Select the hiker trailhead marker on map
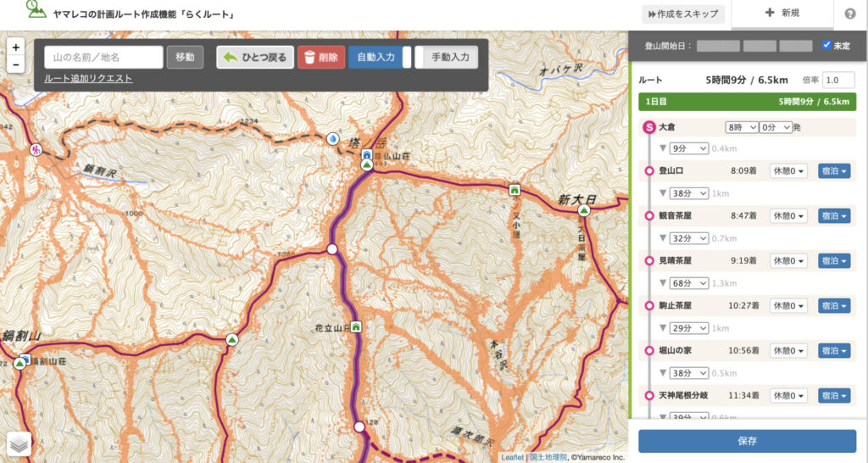The height and width of the screenshot is (463, 868). click(x=36, y=149)
